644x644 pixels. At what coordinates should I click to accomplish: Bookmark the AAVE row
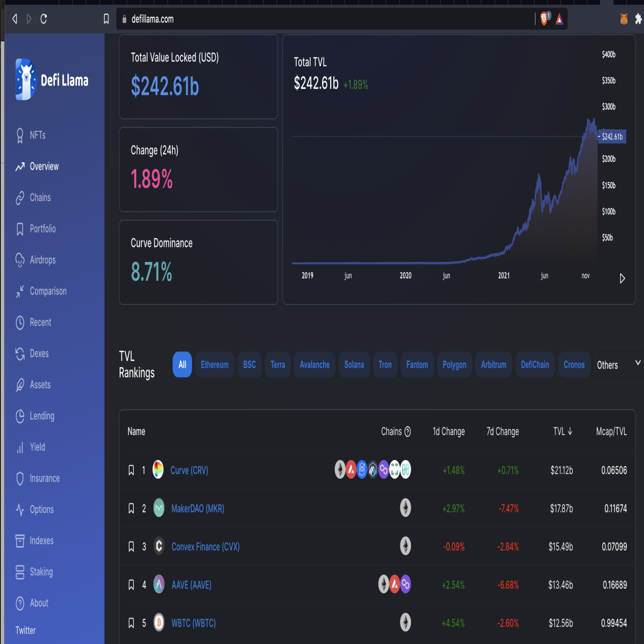(131, 584)
